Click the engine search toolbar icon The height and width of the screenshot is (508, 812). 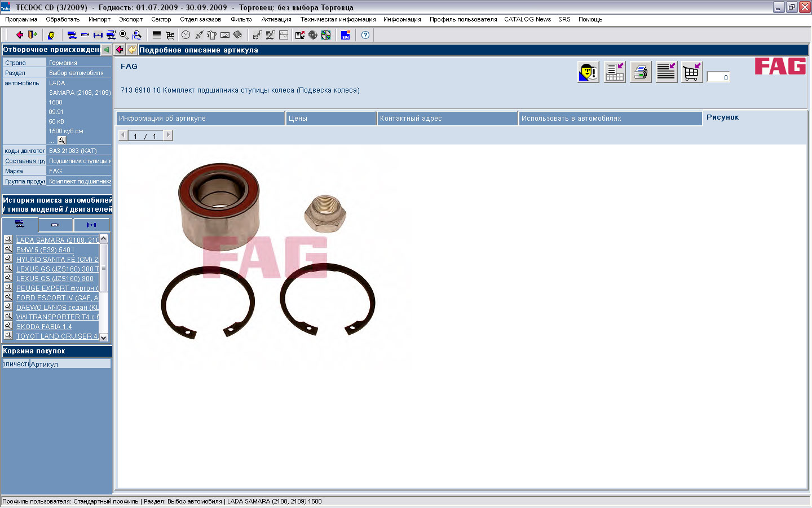pyautogui.click(x=85, y=35)
